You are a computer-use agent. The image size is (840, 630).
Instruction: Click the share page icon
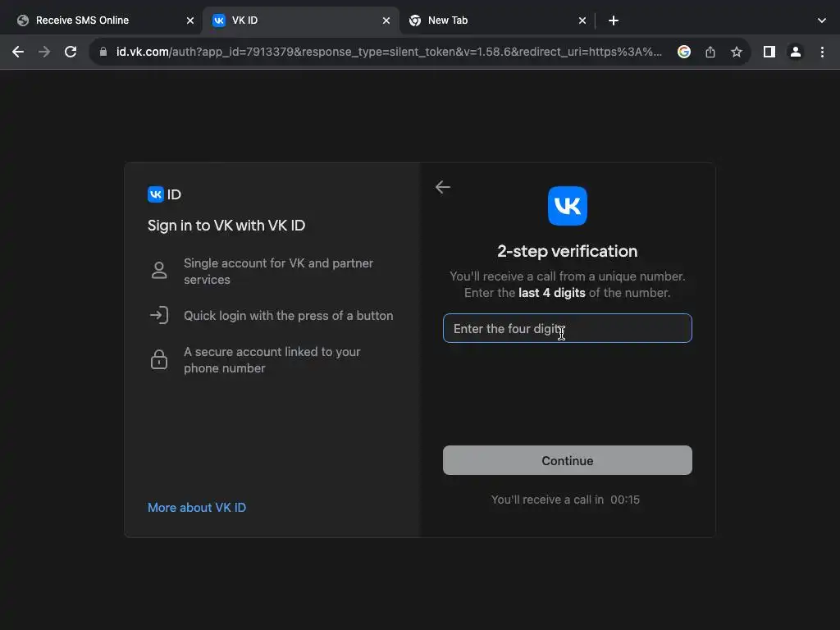pyautogui.click(x=710, y=52)
